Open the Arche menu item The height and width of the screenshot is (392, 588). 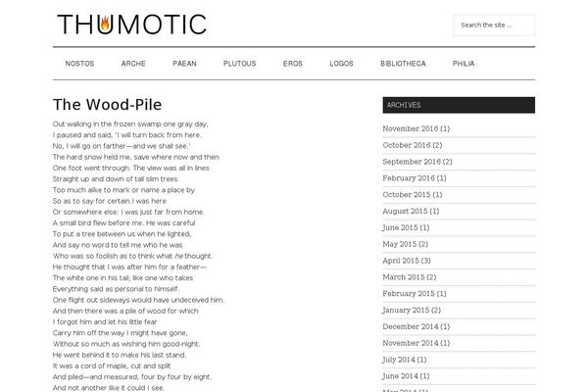(133, 64)
